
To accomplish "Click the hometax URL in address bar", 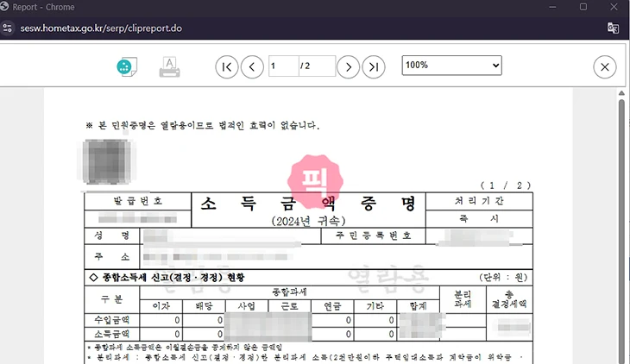I will (101, 28).
